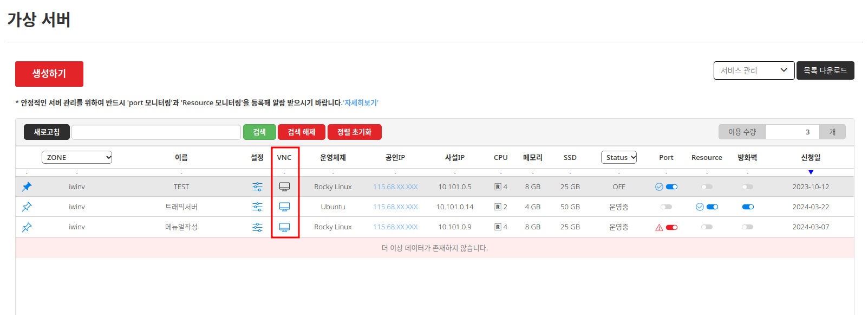This screenshot has height=315, width=868.
Task: Enable firewall toggle for TEST
Action: [747, 187]
